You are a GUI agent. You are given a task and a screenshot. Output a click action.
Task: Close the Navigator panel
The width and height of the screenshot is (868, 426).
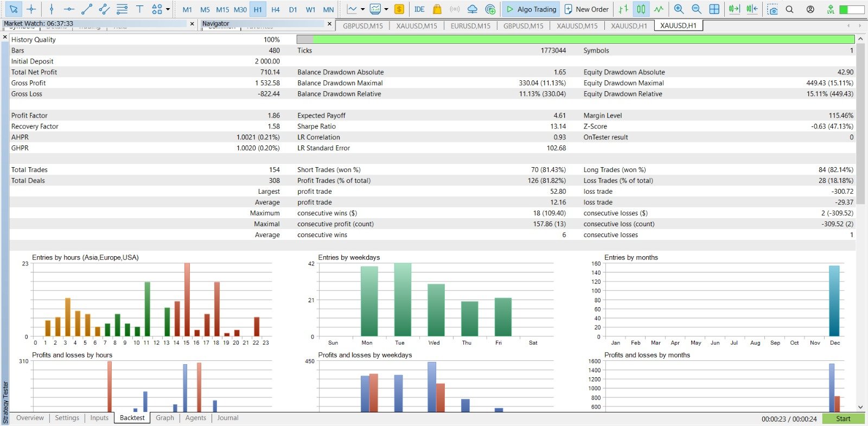pos(329,24)
